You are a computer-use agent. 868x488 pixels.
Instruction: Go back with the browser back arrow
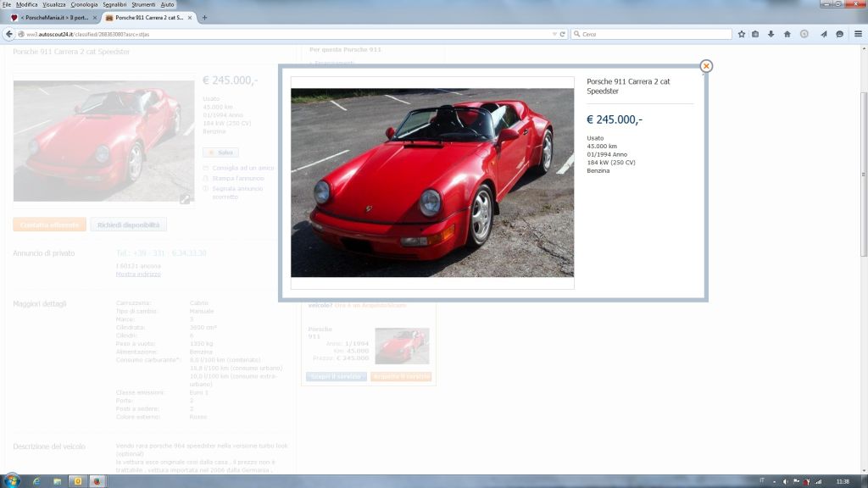pyautogui.click(x=8, y=34)
